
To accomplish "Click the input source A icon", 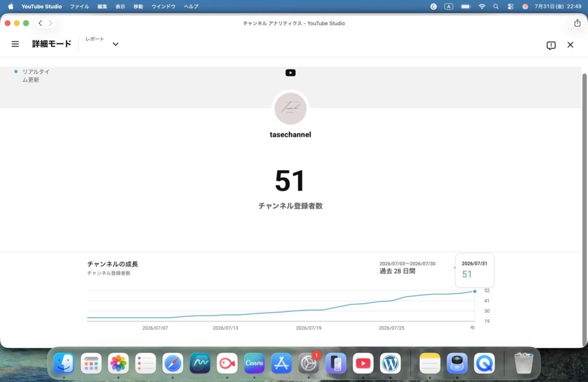I will click(x=449, y=6).
